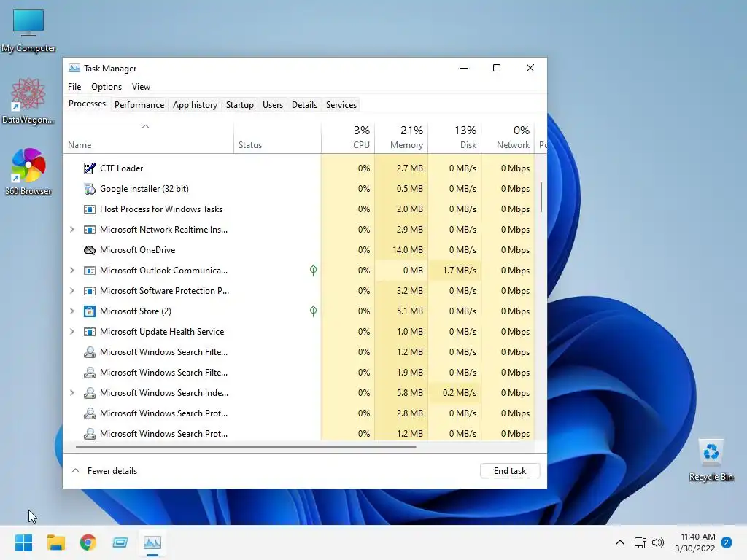Open the My Computer desktop icon
The width and height of the screenshot is (747, 560).
(x=28, y=31)
